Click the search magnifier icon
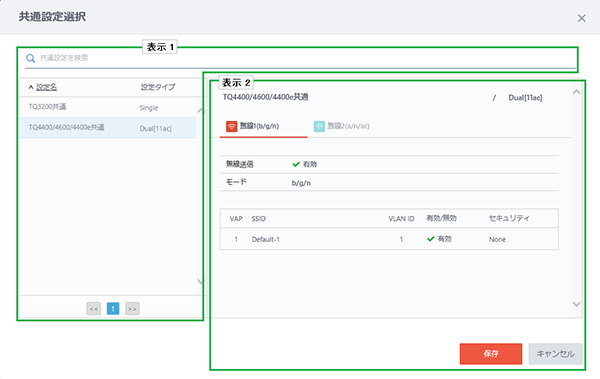Screen dimensions: 600x379 [30, 58]
